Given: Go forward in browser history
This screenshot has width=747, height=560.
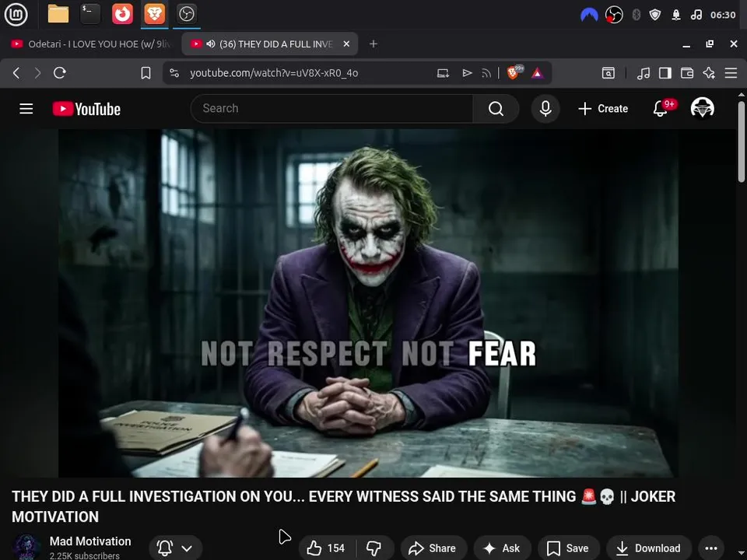Looking at the screenshot, I should click(x=37, y=73).
